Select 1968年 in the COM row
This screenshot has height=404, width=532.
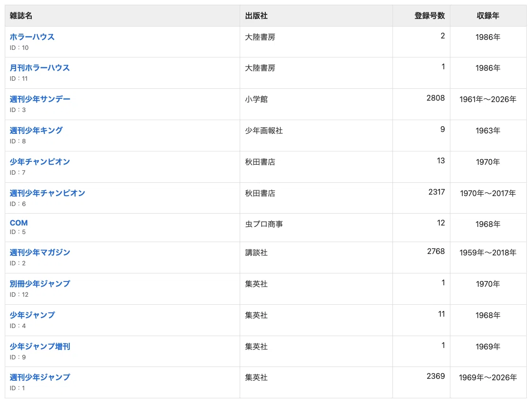(x=488, y=224)
